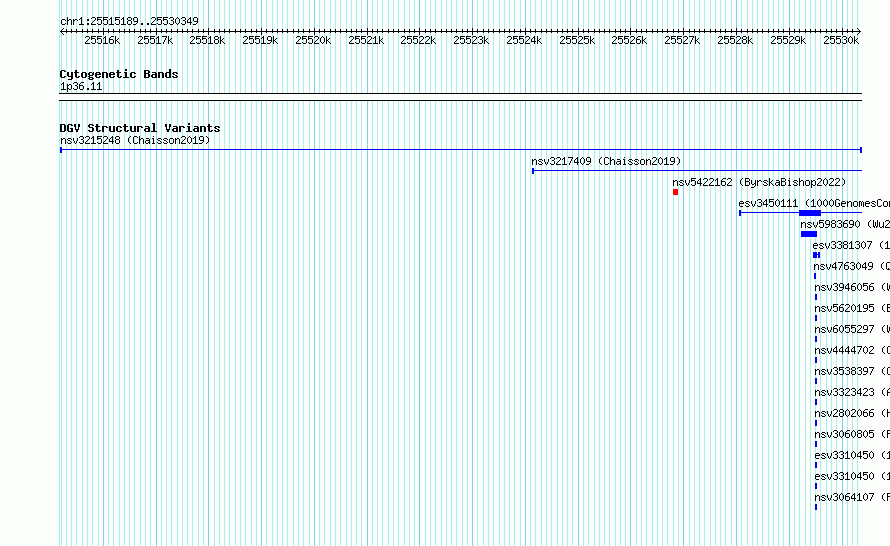Click the 25523k ruler position

[471, 40]
